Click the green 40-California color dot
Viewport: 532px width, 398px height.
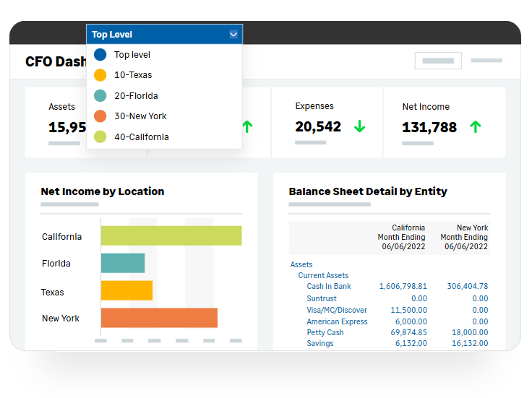(100, 137)
